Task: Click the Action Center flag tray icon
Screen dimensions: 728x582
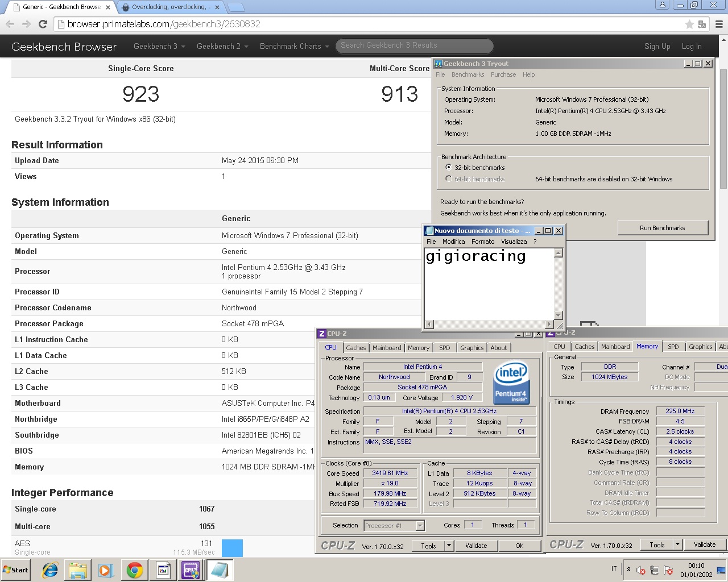Action: [x=668, y=570]
